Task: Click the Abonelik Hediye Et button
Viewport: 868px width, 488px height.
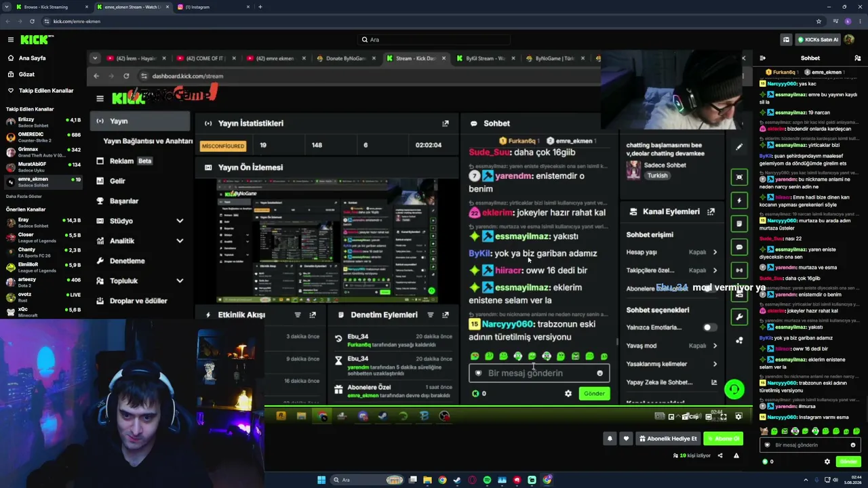Action: coord(667,439)
